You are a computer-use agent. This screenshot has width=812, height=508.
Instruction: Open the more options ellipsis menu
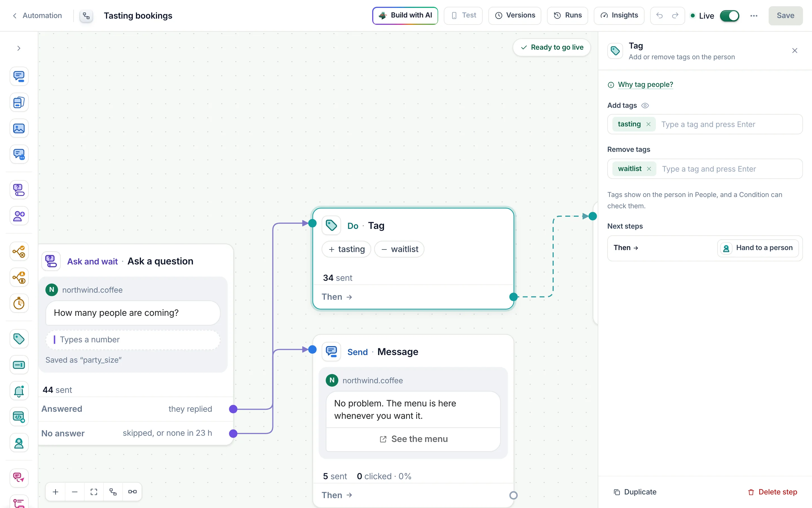(754, 16)
